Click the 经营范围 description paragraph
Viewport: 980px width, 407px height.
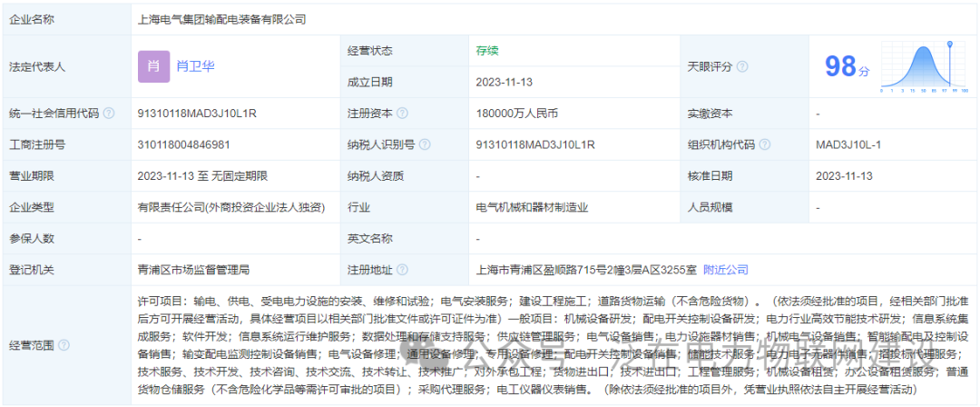554,345
